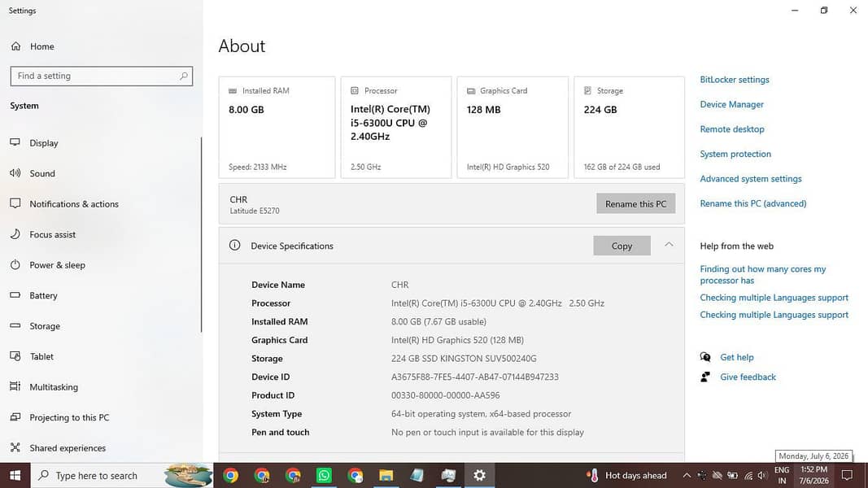Open Finding out how many cores link

tap(762, 274)
